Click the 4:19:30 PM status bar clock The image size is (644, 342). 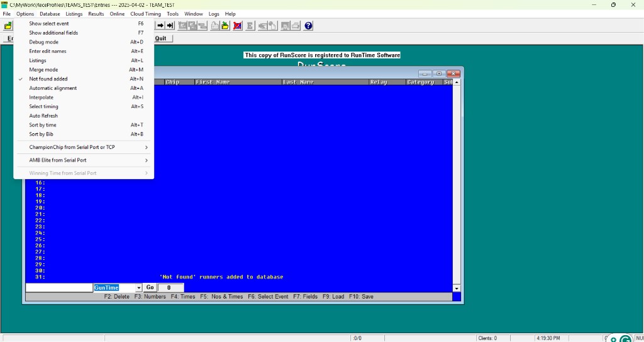(548, 338)
